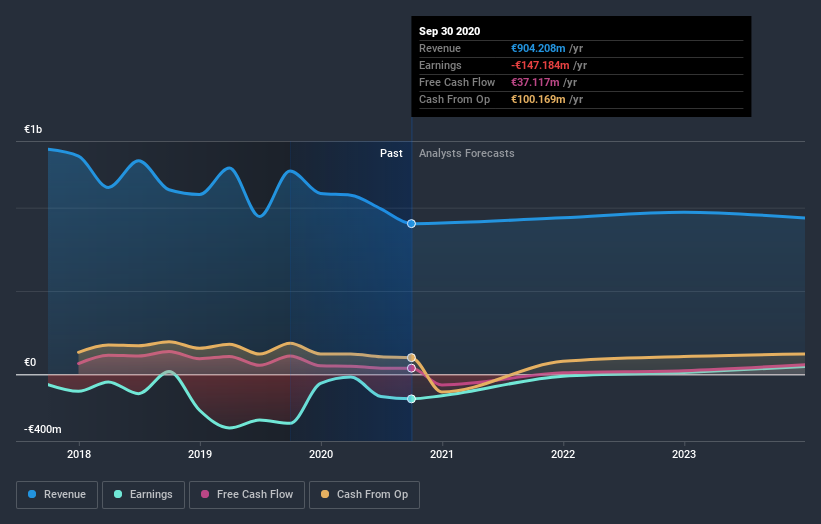Select the Free Cash Flow data point marker
Viewport: 821px width, 524px height.
(412, 369)
